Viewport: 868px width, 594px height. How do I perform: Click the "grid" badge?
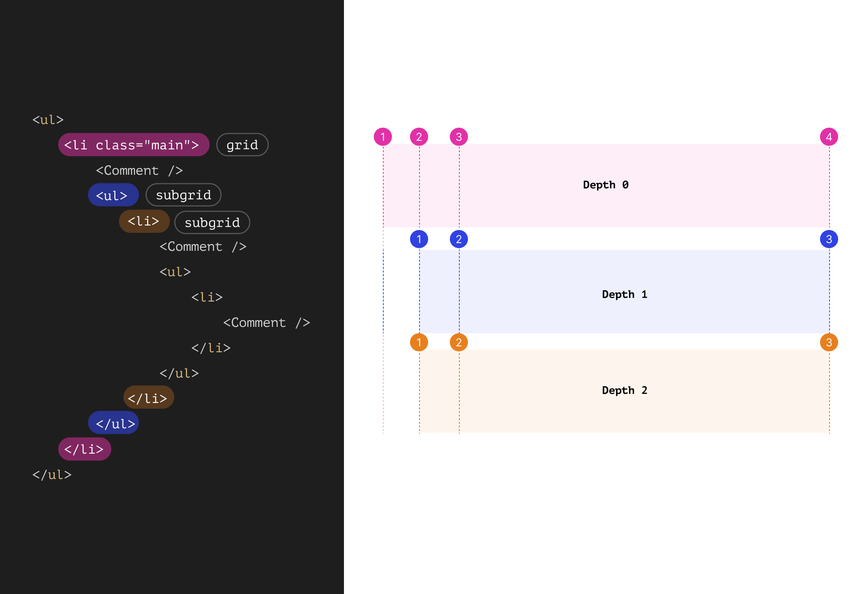coord(242,145)
